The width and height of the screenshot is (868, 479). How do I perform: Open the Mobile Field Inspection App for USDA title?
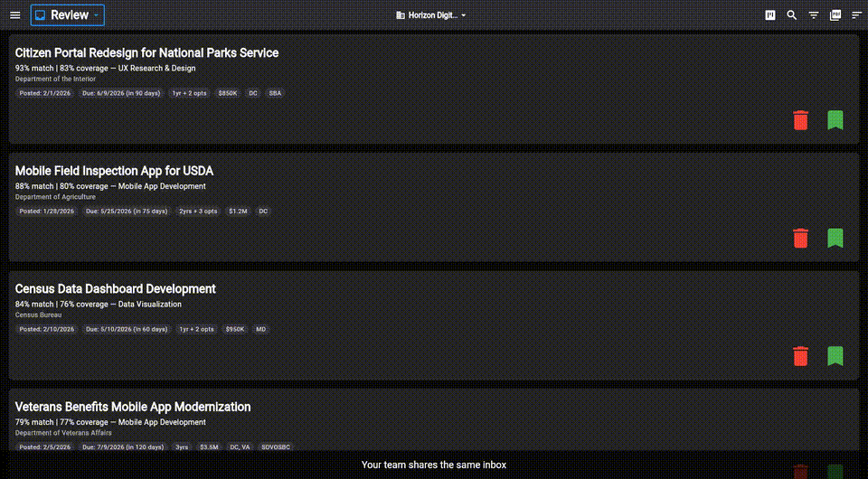coord(114,171)
